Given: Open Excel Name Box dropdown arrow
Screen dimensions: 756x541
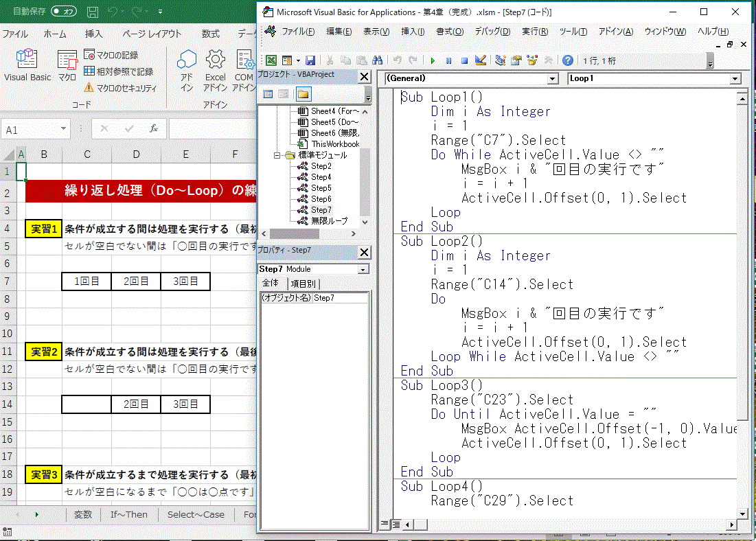Looking at the screenshot, I should (63, 129).
